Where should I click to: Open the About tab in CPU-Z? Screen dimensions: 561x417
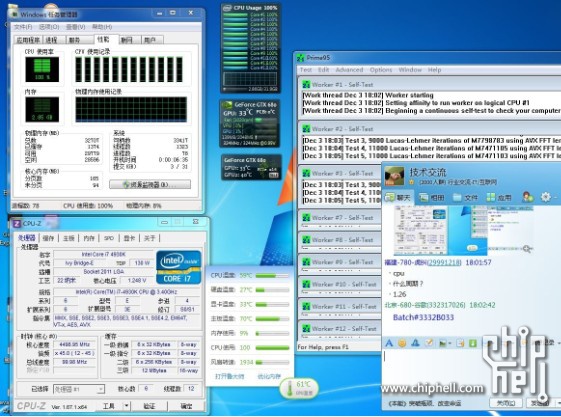click(x=150, y=238)
